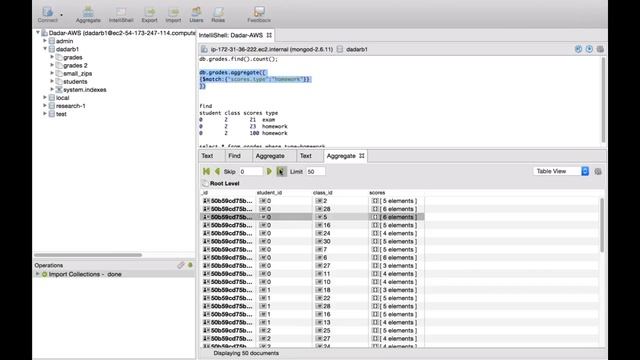Click the Connect toolbar icon
The height and width of the screenshot is (360, 640).
pos(47,14)
